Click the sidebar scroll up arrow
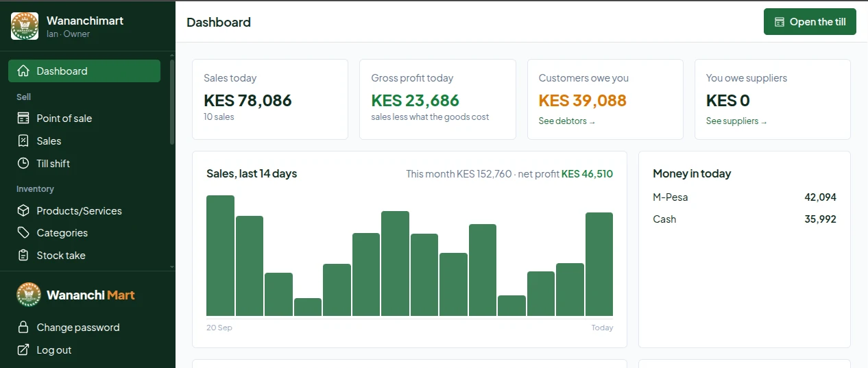This screenshot has width=868, height=368. tap(172, 54)
